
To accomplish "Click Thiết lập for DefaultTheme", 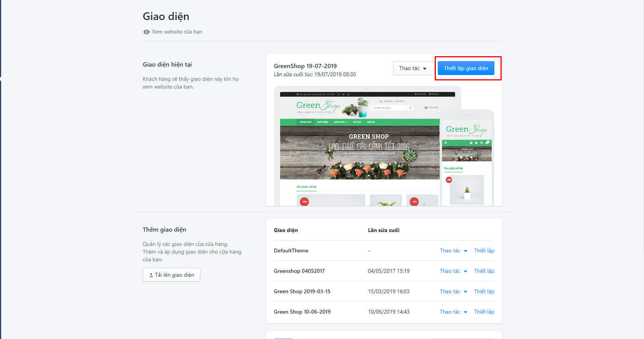I will pos(484,250).
